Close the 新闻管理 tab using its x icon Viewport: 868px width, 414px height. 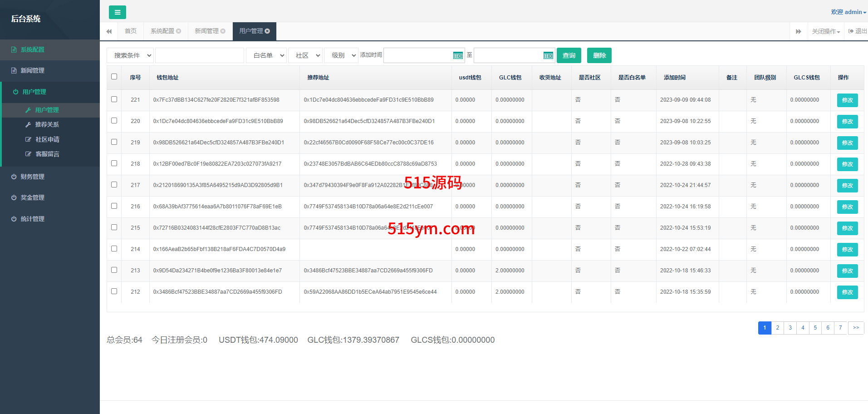[223, 31]
